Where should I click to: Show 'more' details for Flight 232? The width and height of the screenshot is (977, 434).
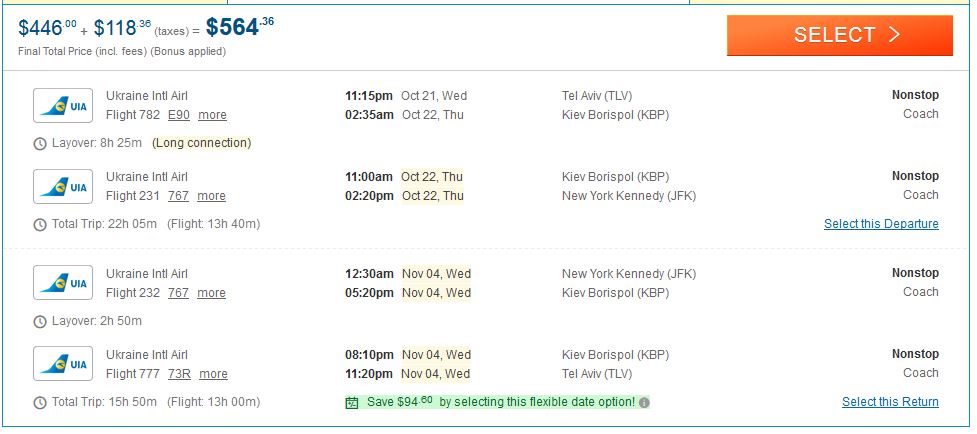(211, 293)
